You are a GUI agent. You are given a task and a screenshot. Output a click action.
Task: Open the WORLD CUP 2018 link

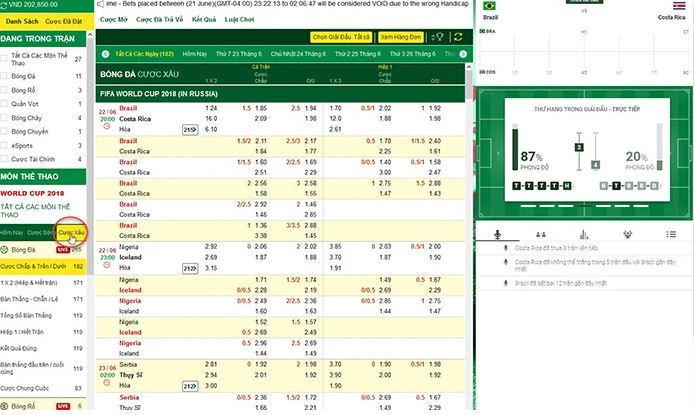click(32, 193)
